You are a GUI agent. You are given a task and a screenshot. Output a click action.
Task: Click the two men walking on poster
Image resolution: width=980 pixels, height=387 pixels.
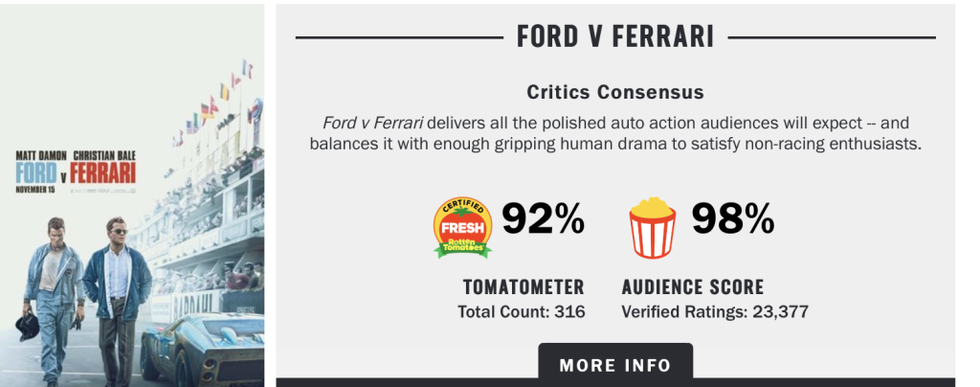point(84,287)
